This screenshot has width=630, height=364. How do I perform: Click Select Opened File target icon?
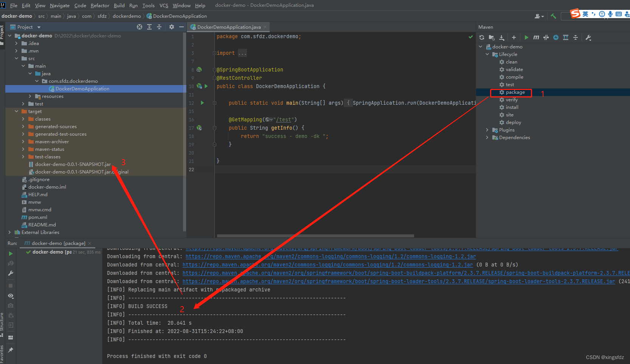[x=140, y=27]
